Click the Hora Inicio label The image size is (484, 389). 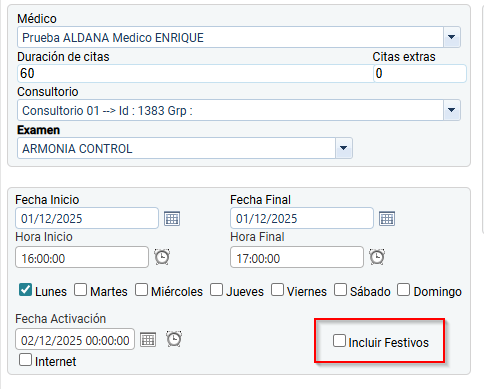point(44,237)
